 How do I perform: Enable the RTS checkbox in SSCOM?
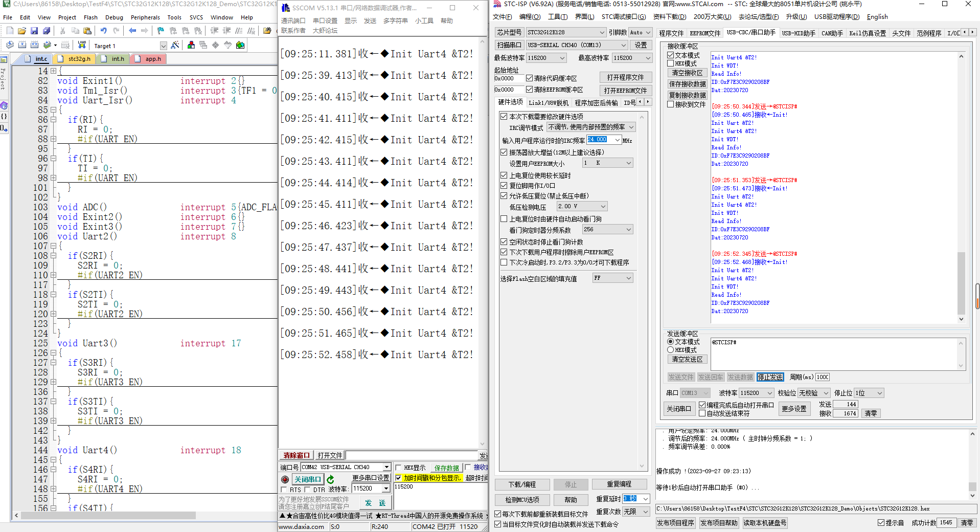coord(284,490)
